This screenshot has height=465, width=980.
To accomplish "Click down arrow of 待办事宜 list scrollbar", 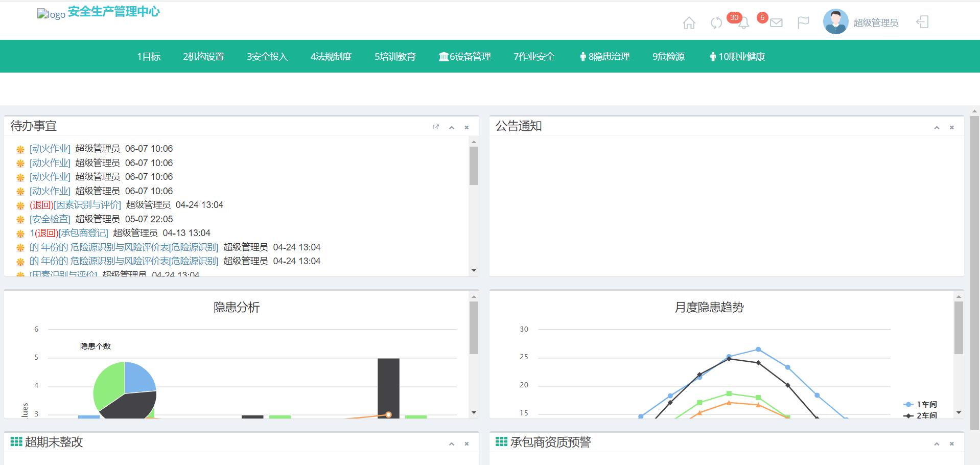I will [474, 270].
